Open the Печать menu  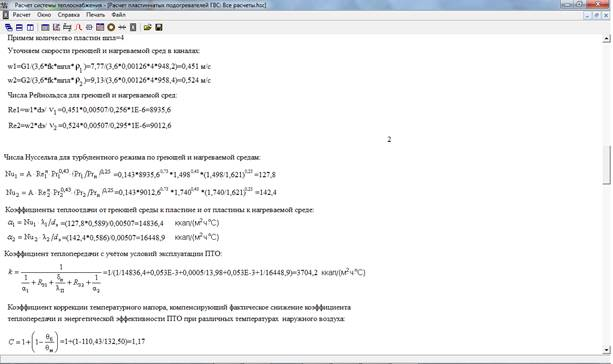point(96,15)
